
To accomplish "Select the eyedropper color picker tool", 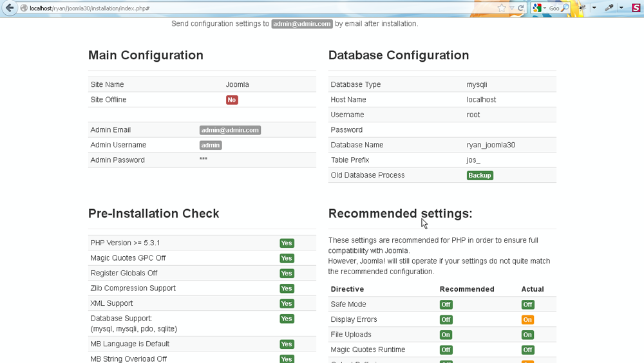I will [x=609, y=8].
